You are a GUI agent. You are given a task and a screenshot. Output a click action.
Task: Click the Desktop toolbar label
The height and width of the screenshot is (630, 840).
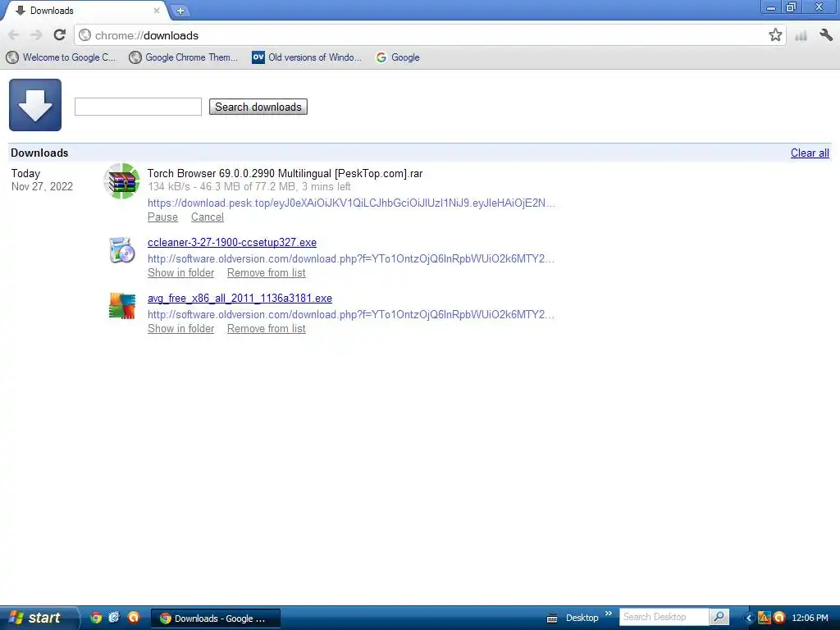(x=582, y=618)
